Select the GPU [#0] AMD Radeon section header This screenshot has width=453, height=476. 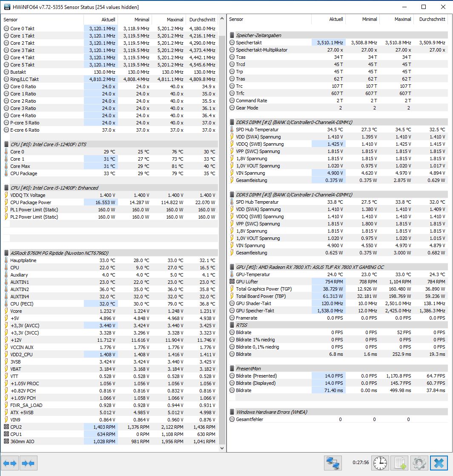(310, 267)
